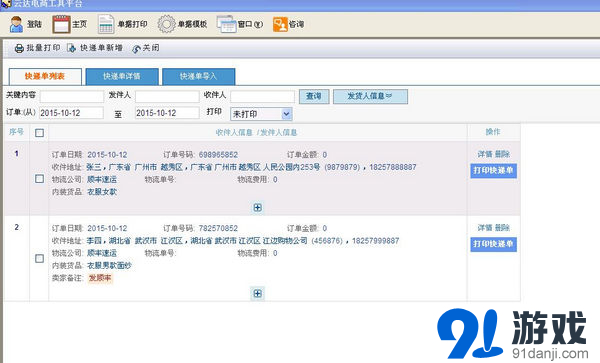Image resolution: width=600 pixels, height=363 pixels.
Task: Click 删除 link for order 1
Action: tap(502, 154)
